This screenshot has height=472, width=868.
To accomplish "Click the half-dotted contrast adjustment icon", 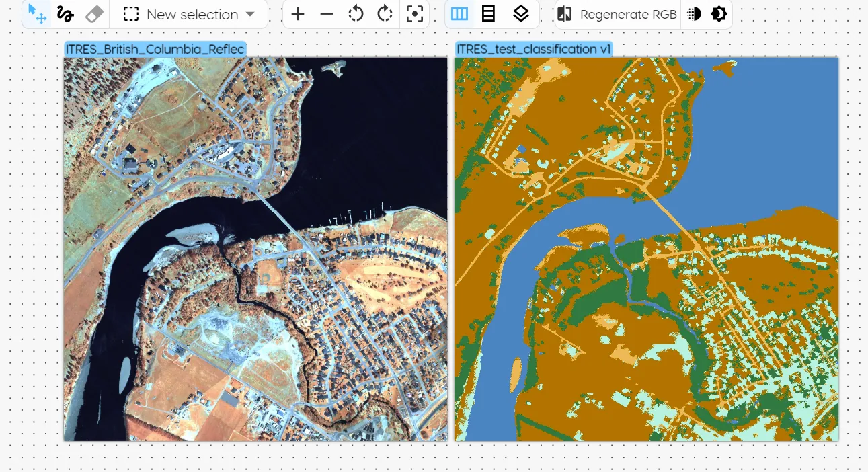I will click(x=695, y=14).
